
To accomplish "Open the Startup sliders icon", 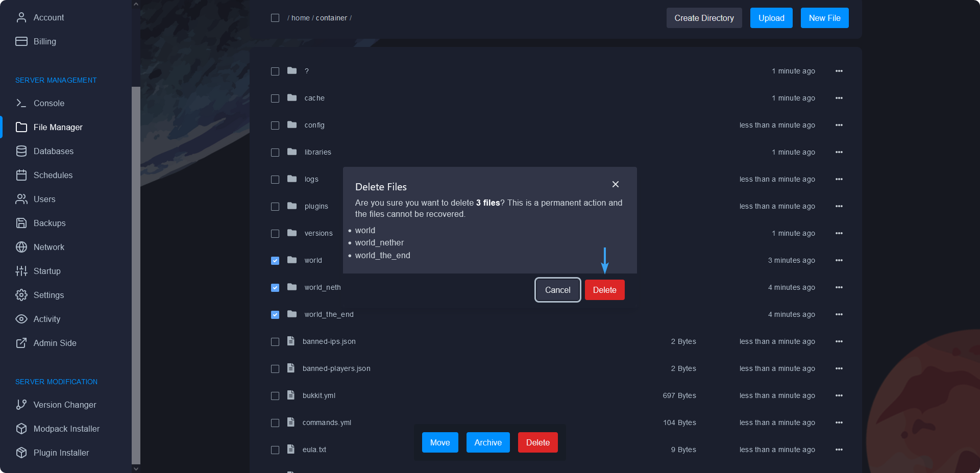I will coord(21,271).
